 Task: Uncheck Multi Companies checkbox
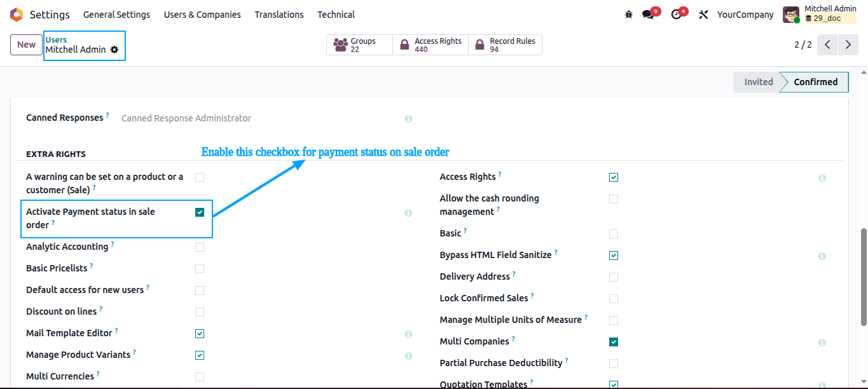(x=614, y=342)
